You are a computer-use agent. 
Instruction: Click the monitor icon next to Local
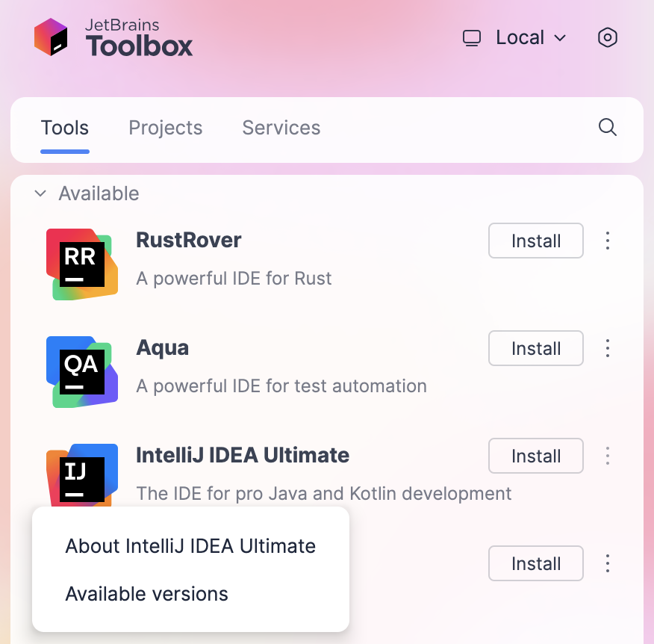(472, 37)
